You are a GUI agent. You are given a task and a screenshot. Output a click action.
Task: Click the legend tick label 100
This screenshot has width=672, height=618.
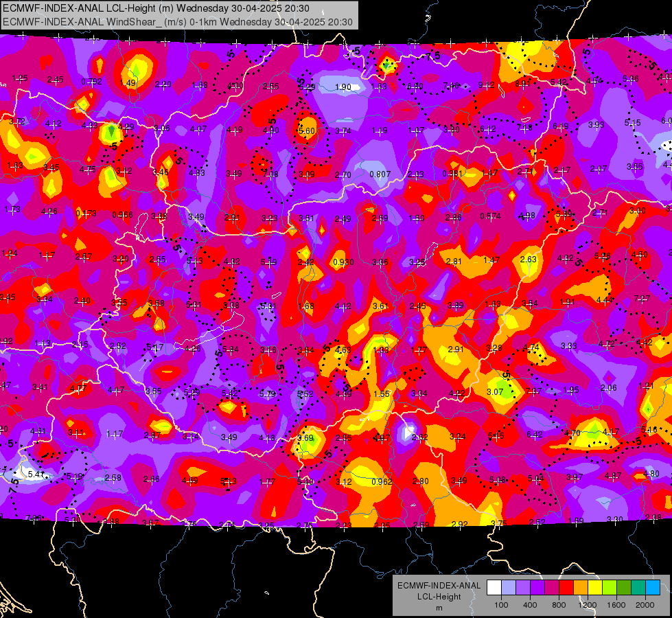[501, 605]
